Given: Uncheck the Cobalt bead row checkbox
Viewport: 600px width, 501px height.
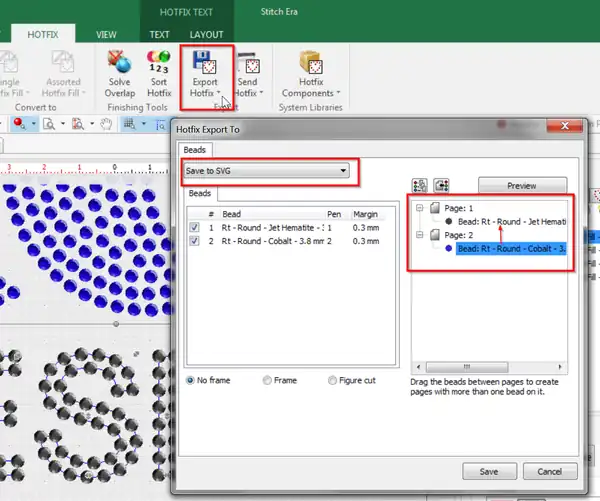Looking at the screenshot, I should pos(194,241).
